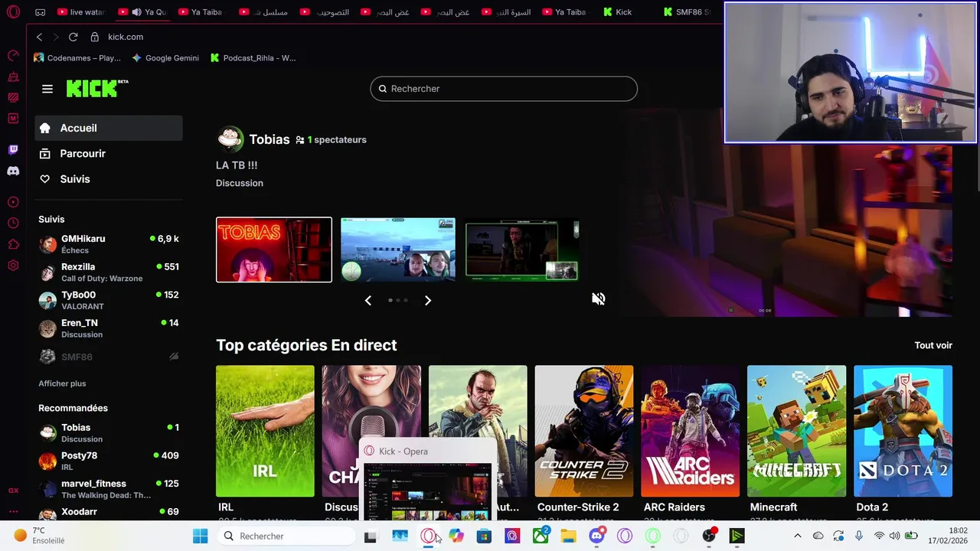This screenshot has height=551, width=980.
Task: Unmute the featured Tobias stream
Action: tap(599, 298)
